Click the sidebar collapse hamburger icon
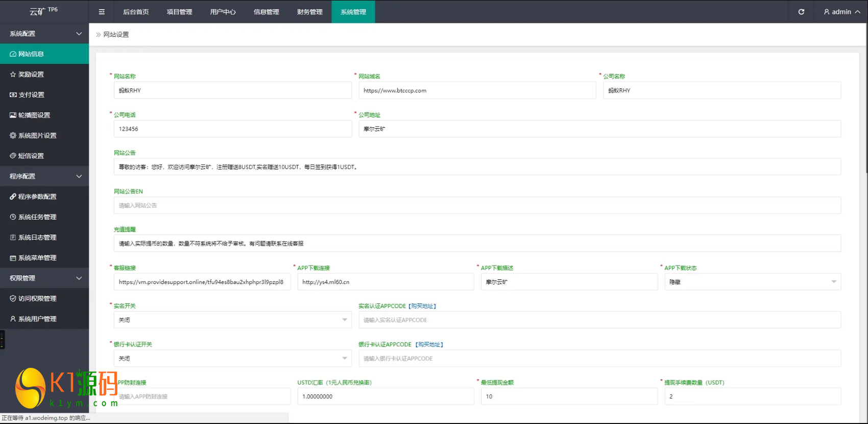 pyautogui.click(x=102, y=12)
